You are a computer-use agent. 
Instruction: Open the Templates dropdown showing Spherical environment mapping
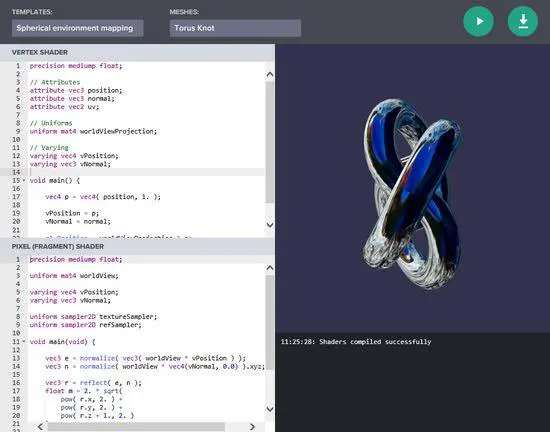point(78,28)
